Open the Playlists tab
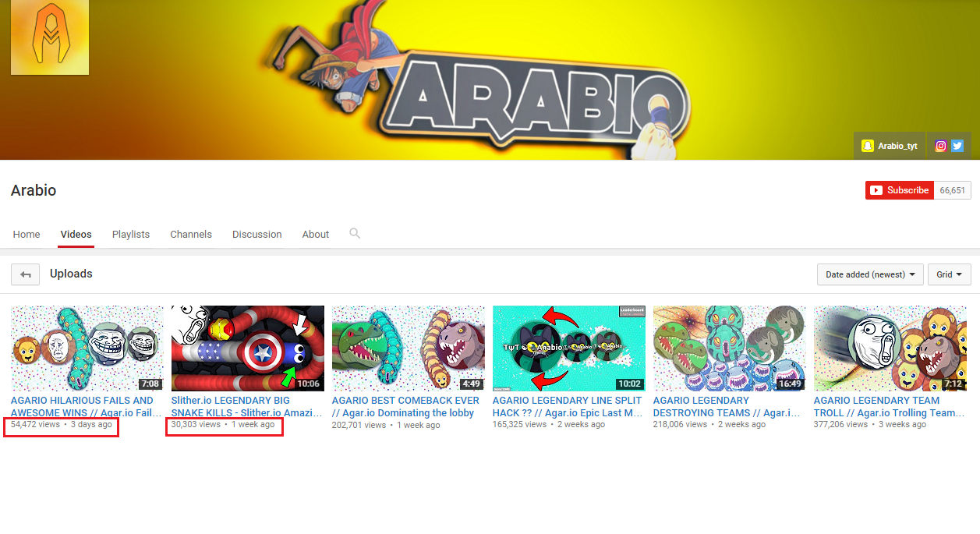Screen dimensions: 980x534 point(131,234)
